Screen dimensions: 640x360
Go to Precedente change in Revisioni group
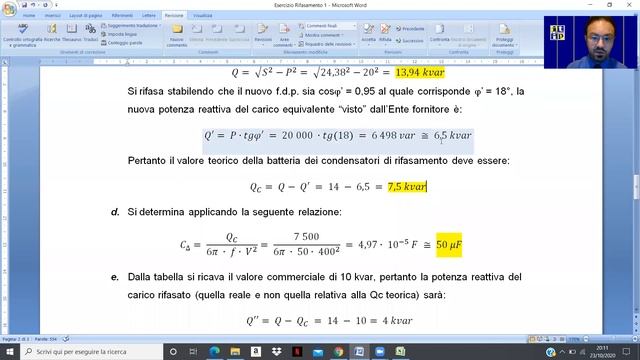(x=410, y=29)
